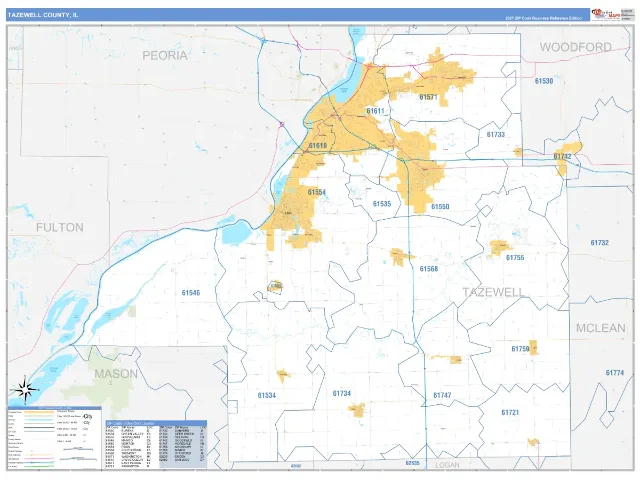
Task: Click ZIP code label 61571
Action: click(x=428, y=97)
